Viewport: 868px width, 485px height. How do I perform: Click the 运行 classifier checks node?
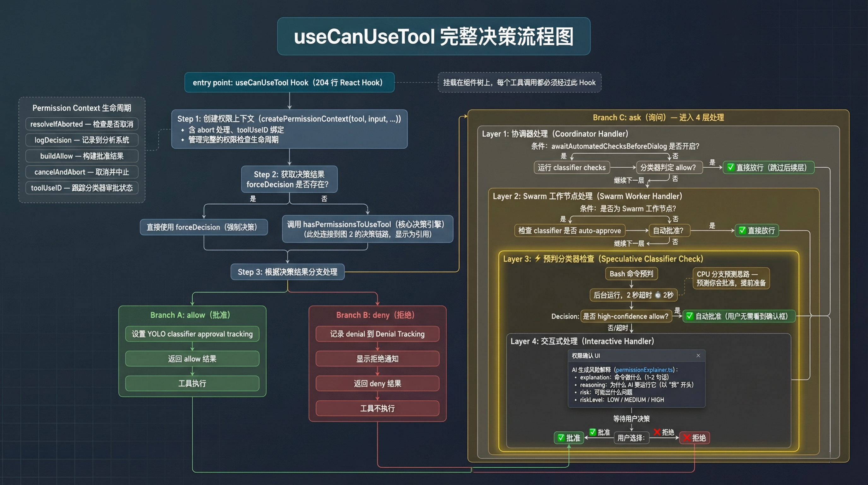coord(572,167)
